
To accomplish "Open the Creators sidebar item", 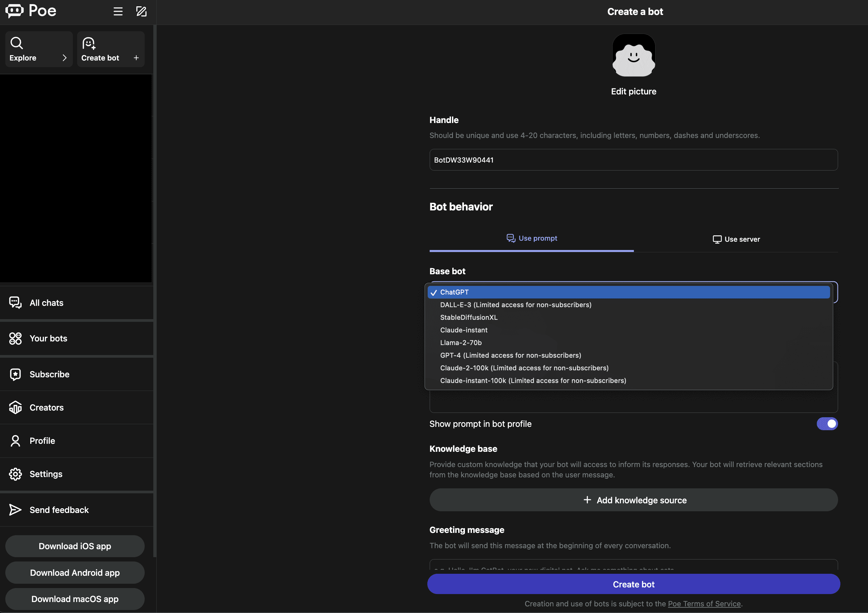I will pyautogui.click(x=47, y=408).
